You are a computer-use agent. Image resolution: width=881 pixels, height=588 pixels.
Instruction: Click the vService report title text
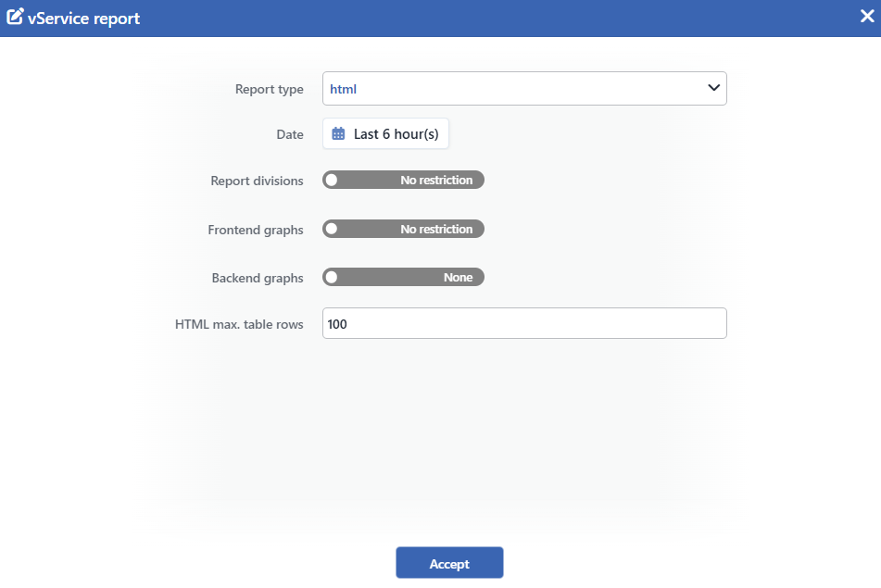[x=83, y=19]
